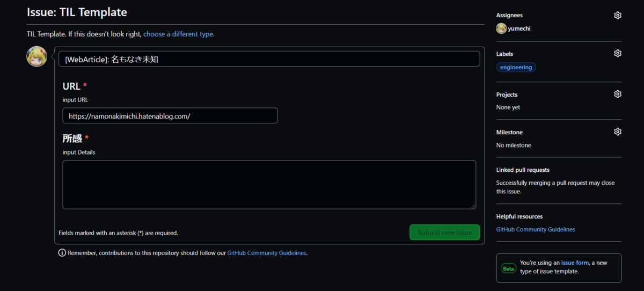This screenshot has height=291, width=644.
Task: Click the Beta badge
Action: point(508,268)
